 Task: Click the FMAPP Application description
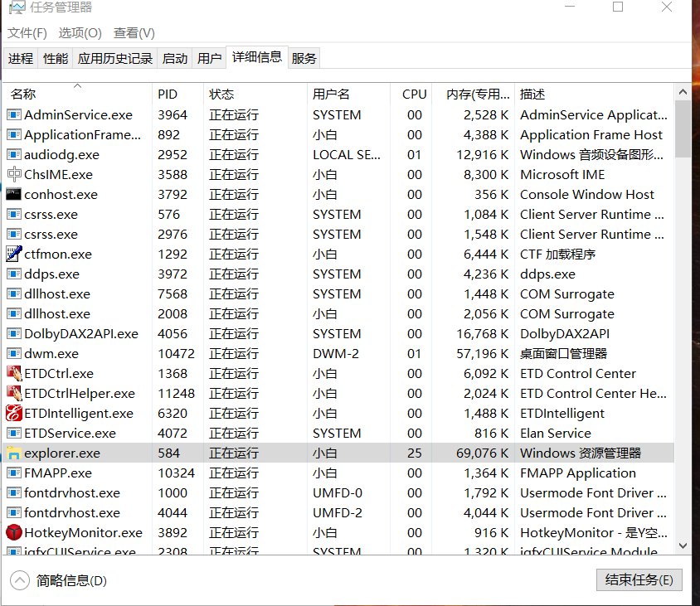tap(578, 473)
